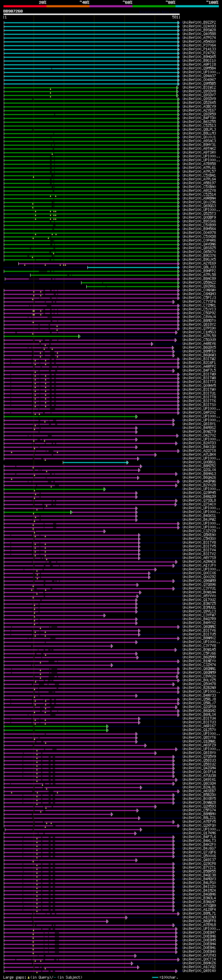Select hit label UniRef100_Q29PH5
Screen dimensions: 222x980
click(199, 493)
